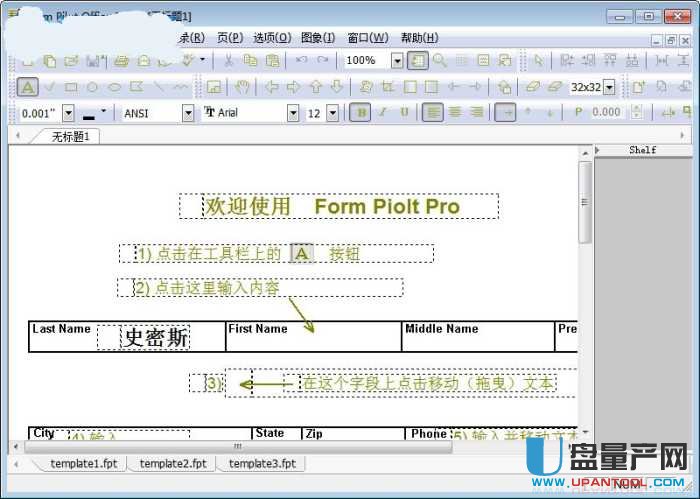700x499 pixels.
Task: Click the P offset value field
Action: coord(606,113)
